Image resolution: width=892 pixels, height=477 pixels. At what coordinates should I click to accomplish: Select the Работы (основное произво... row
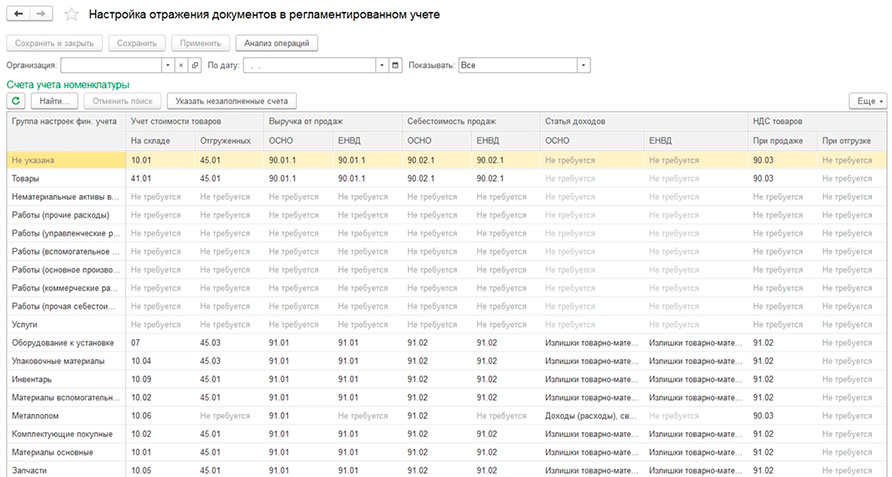point(447,270)
